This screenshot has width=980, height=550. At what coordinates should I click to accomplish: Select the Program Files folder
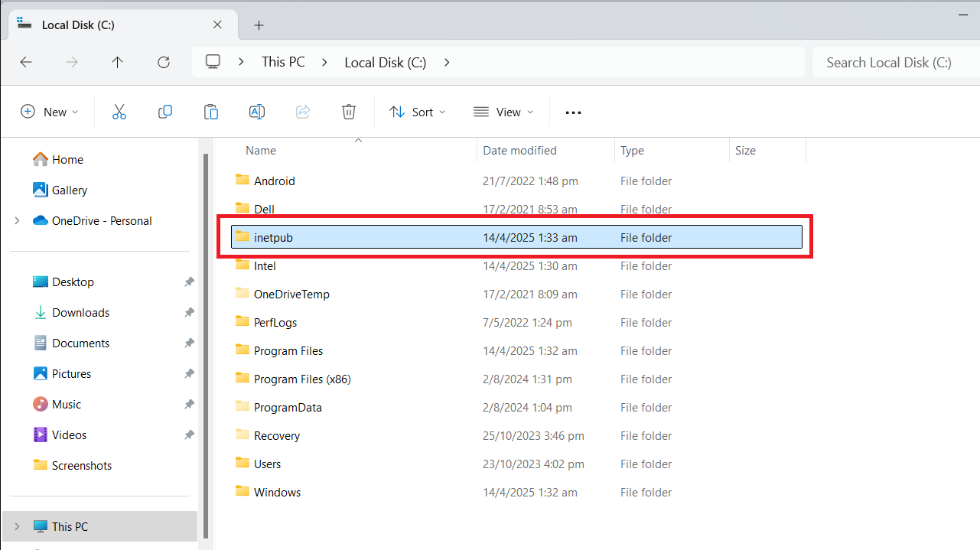tap(516, 351)
